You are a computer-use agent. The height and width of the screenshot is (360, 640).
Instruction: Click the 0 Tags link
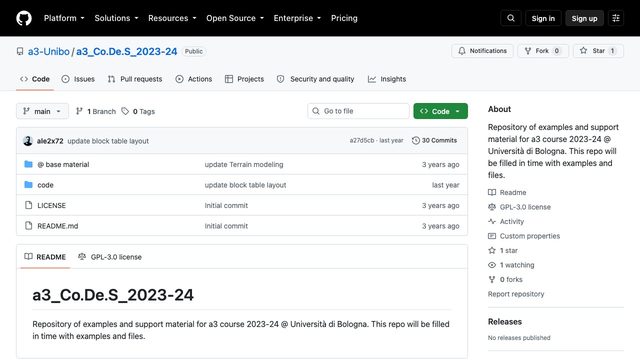pos(138,111)
